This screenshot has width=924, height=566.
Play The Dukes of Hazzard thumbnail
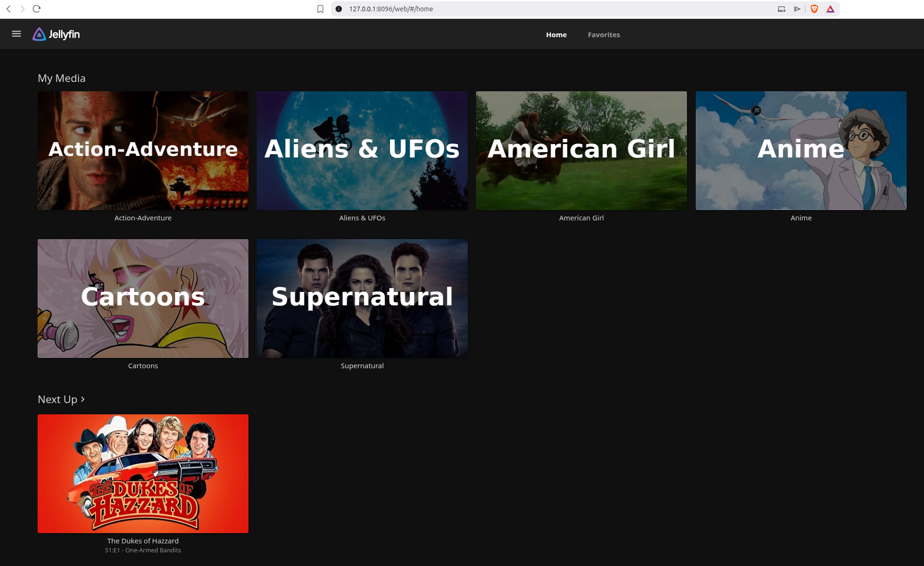click(143, 474)
